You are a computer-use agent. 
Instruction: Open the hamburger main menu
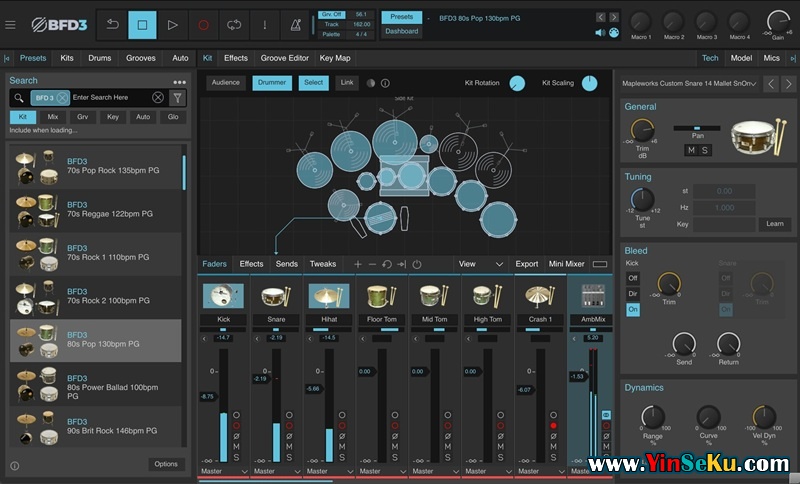(x=11, y=25)
